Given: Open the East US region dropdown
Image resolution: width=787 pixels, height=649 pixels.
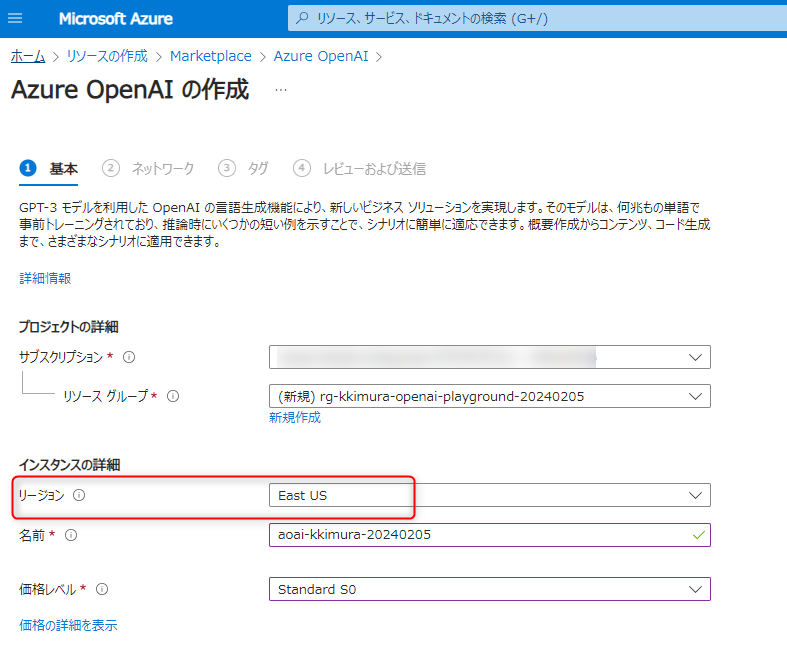Looking at the screenshot, I should (490, 495).
